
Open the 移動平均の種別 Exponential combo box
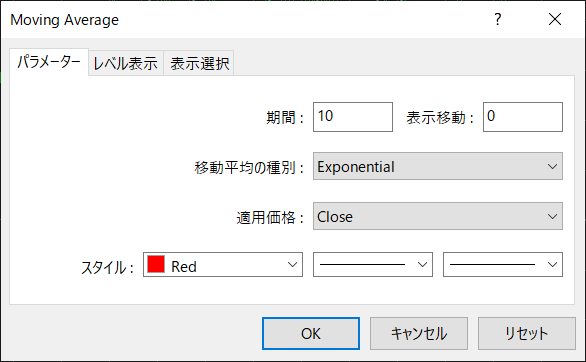438,166
